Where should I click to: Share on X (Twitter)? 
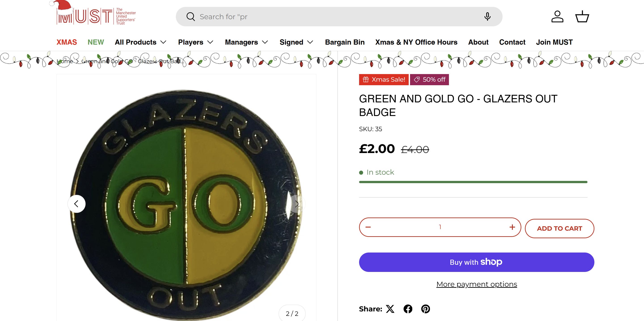click(x=390, y=309)
